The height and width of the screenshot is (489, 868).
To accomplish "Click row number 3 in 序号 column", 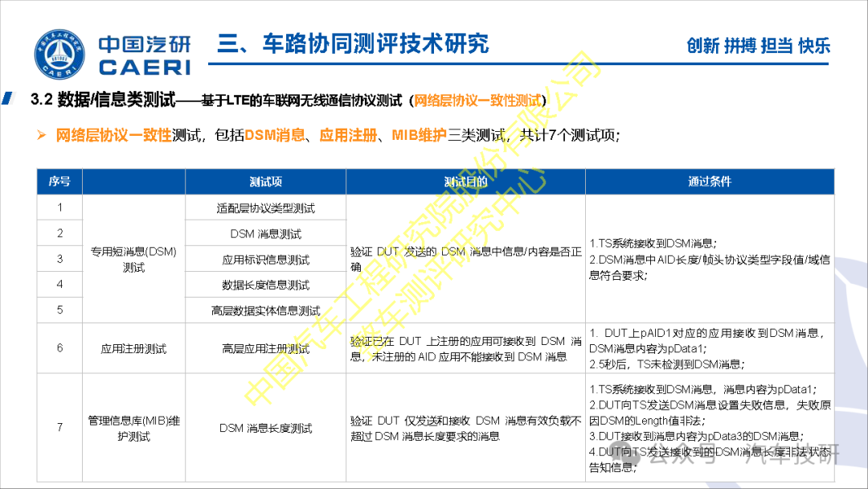I will tap(59, 259).
